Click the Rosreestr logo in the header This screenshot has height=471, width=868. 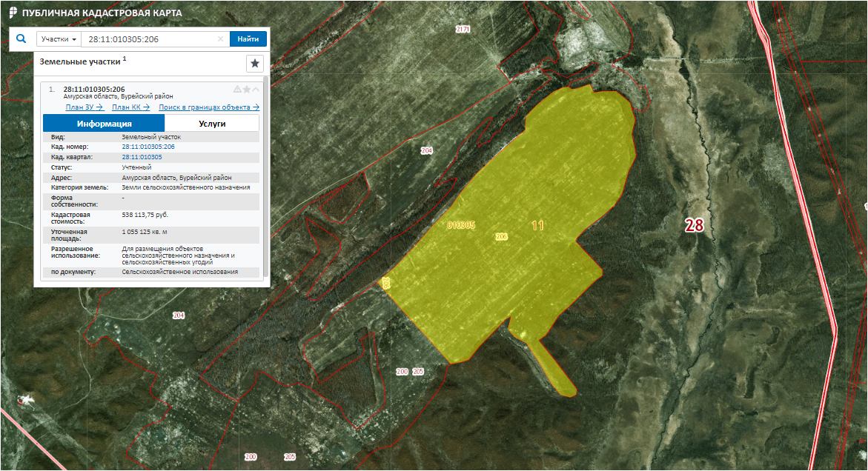click(13, 13)
